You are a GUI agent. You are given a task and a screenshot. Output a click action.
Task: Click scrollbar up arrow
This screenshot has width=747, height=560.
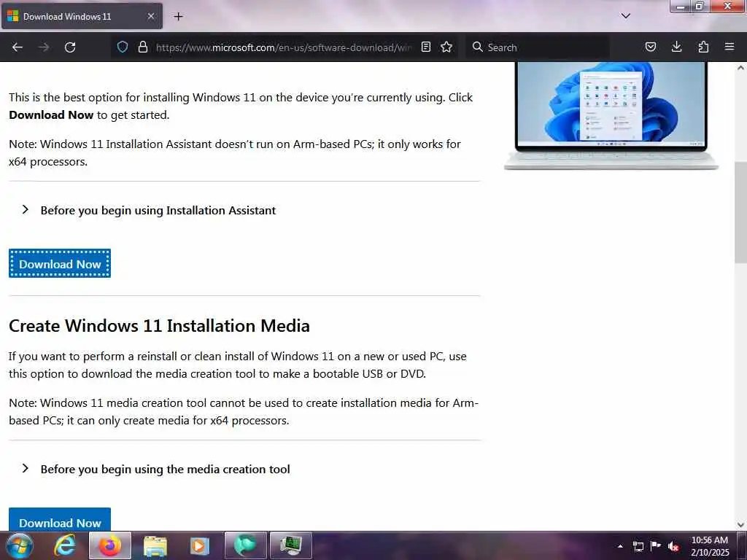(x=740, y=68)
